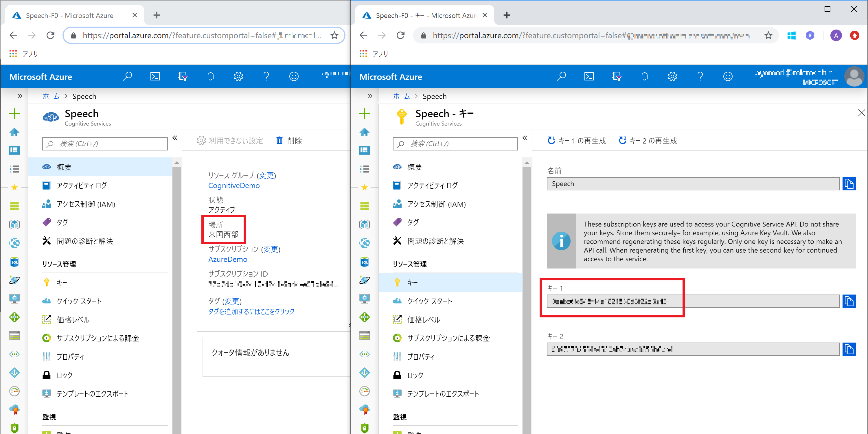
Task: Collapse the resource menu in left window
Action: tap(175, 138)
